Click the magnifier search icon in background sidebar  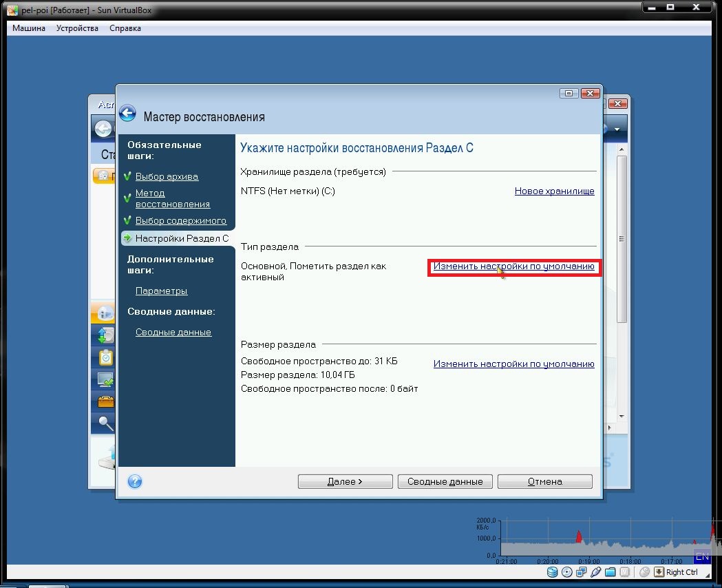(x=105, y=423)
